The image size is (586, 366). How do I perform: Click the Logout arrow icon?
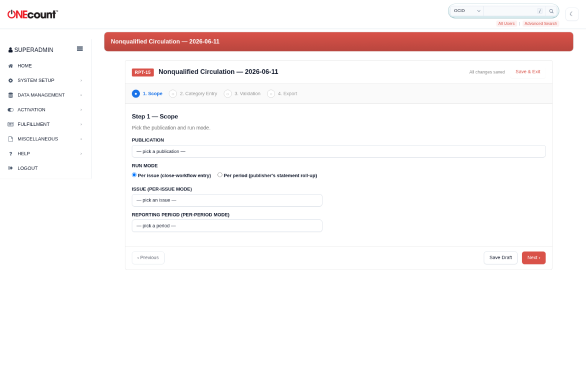pos(10,168)
